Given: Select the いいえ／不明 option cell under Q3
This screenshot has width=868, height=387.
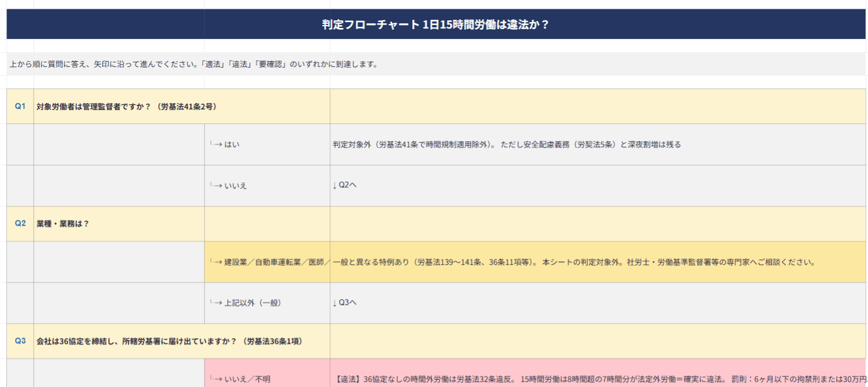Looking at the screenshot, I should pyautogui.click(x=267, y=373).
